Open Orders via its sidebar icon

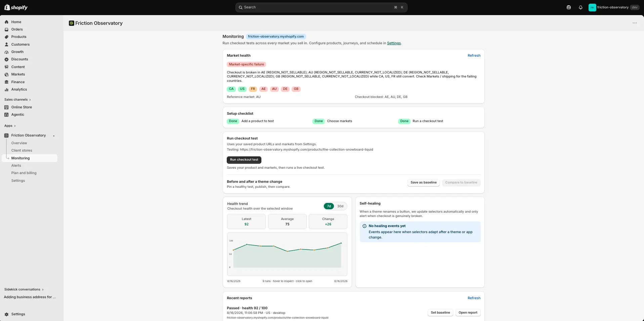[x=6, y=29]
